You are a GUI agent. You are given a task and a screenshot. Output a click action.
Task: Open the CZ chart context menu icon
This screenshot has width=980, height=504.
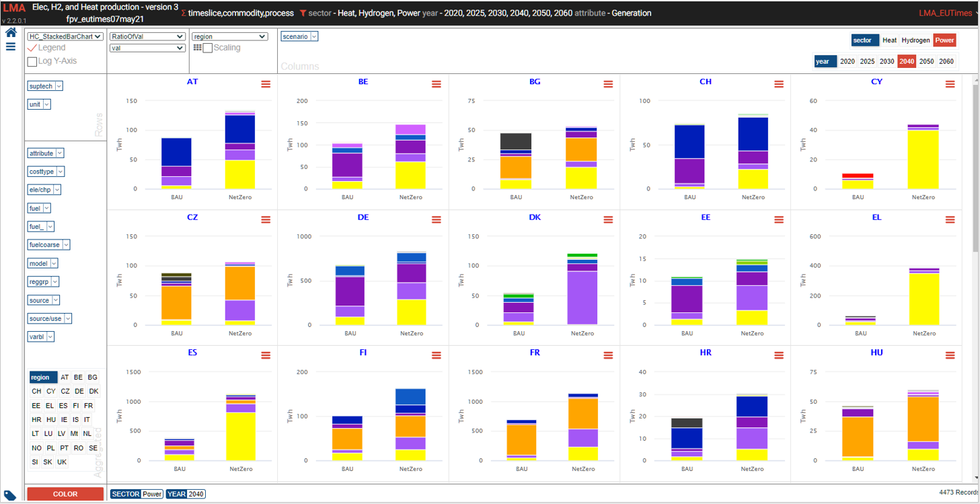266,219
